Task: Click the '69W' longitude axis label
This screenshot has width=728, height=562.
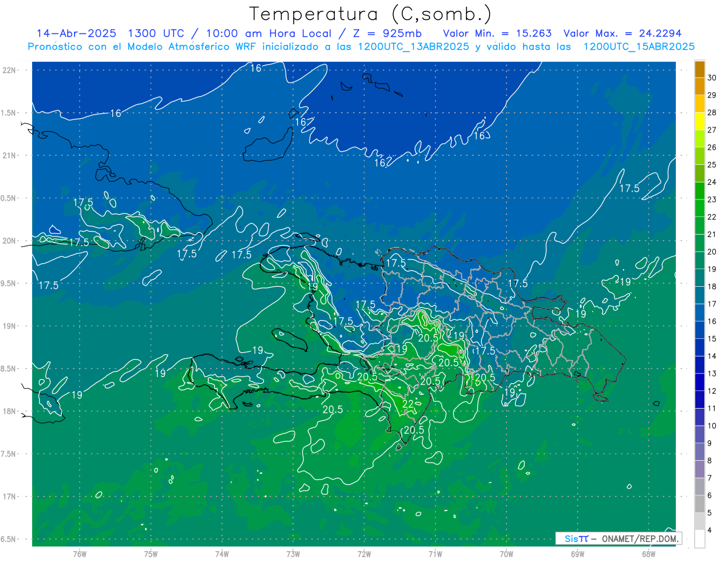Action: [578, 554]
